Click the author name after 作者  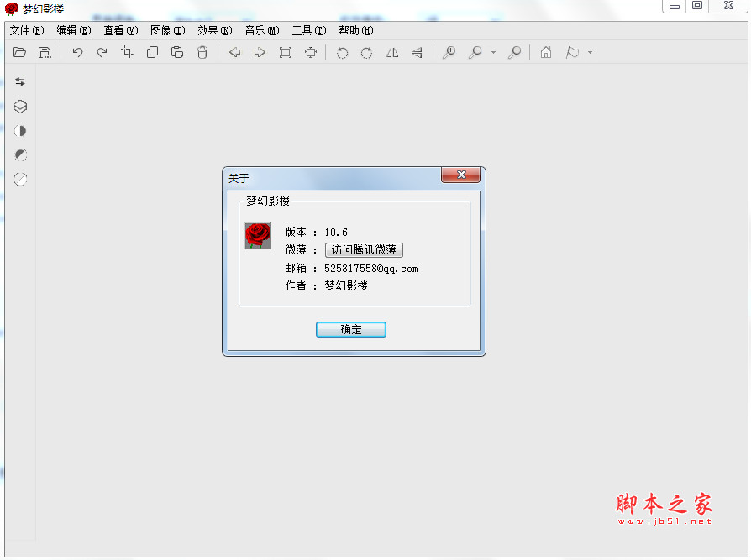point(346,285)
